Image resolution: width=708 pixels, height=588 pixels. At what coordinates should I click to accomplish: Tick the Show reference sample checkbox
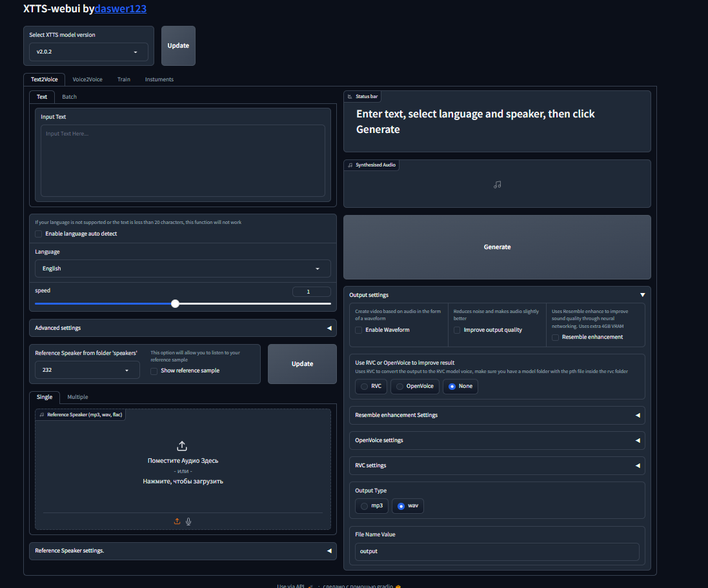tap(154, 371)
